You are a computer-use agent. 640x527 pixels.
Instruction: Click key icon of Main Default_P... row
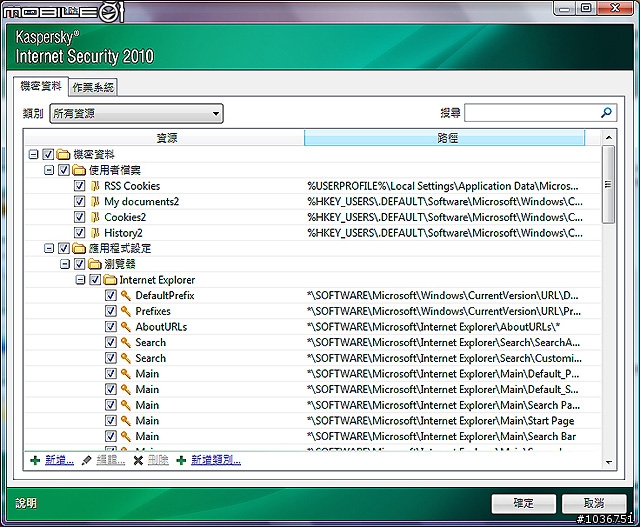coord(126,374)
